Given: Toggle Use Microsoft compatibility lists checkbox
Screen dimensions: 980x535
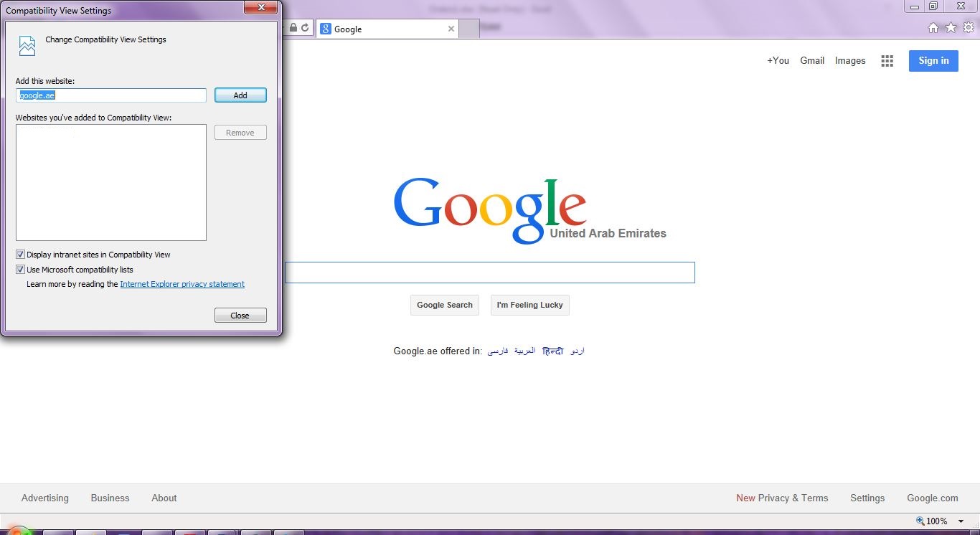Looking at the screenshot, I should coord(20,270).
